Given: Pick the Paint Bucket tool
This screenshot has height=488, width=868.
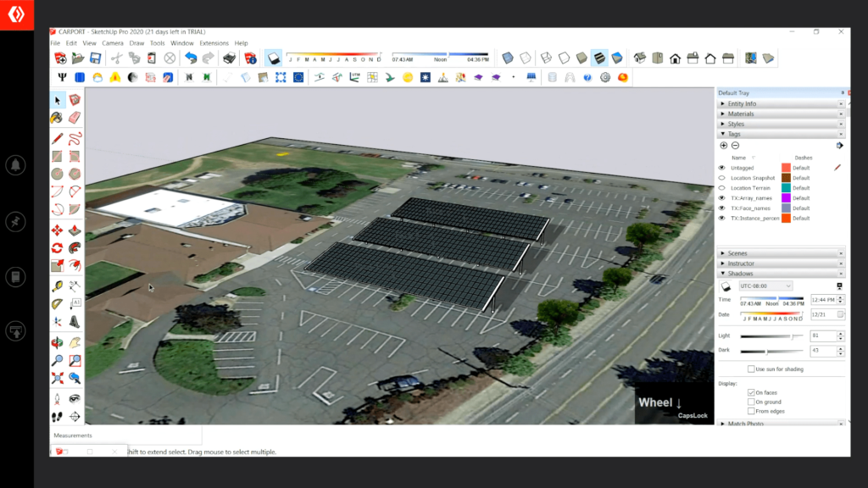Looking at the screenshot, I should [x=57, y=118].
